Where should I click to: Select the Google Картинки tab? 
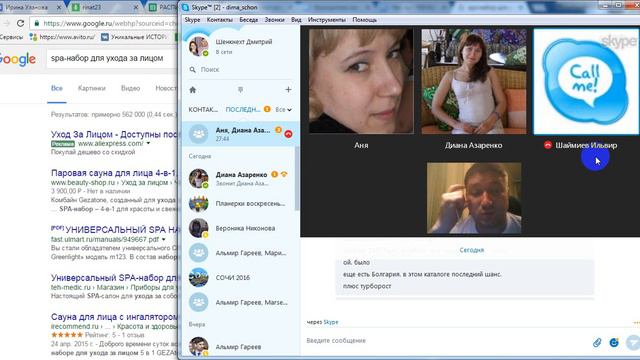point(91,88)
